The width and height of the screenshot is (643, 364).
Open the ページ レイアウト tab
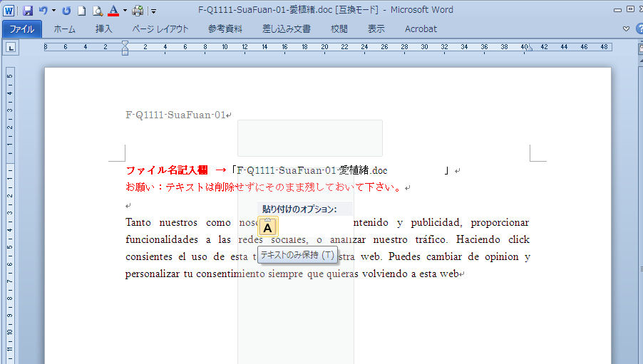click(x=160, y=29)
